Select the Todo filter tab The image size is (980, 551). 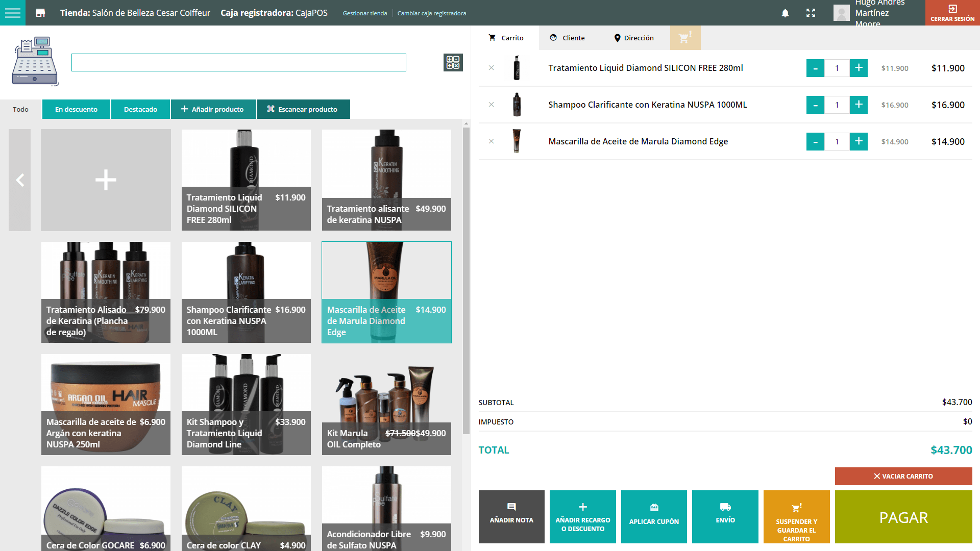tap(20, 109)
